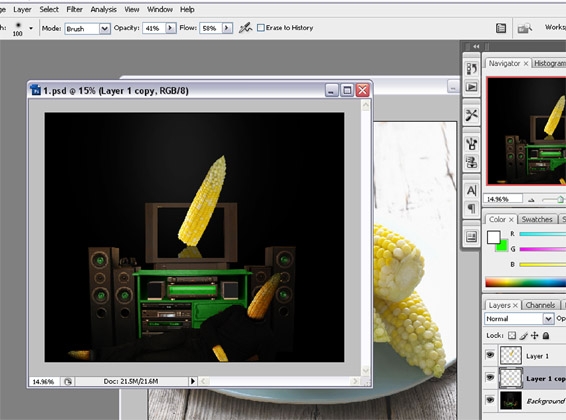Toggle the Brushes palette icon in options bar
This screenshot has width=566, height=420.
(501, 28)
